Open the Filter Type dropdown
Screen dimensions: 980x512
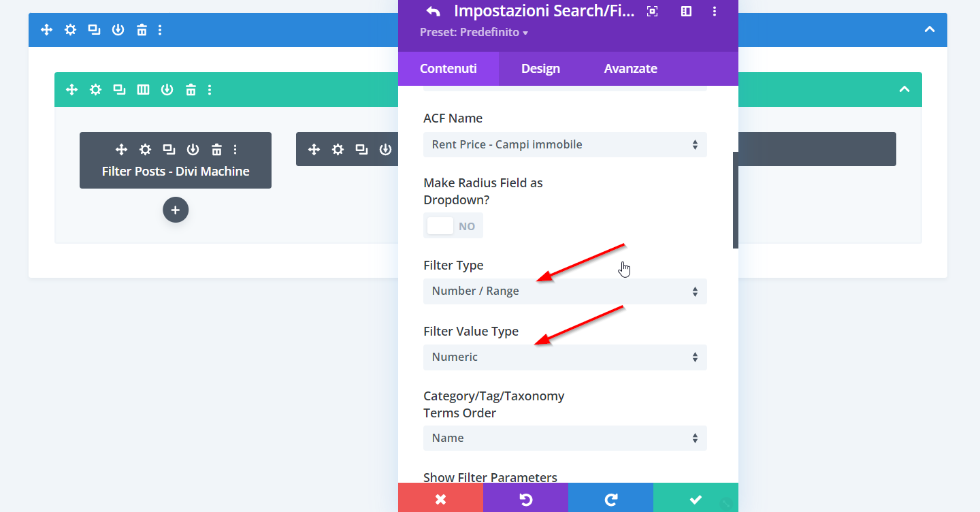point(565,291)
